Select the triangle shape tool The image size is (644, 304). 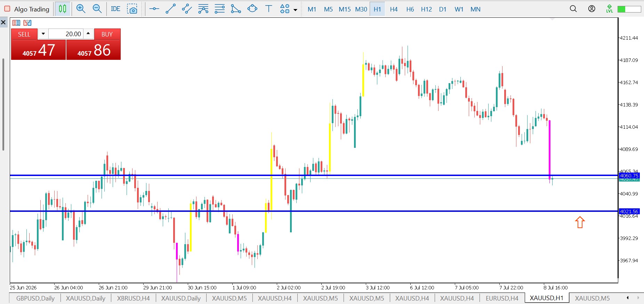(x=236, y=9)
